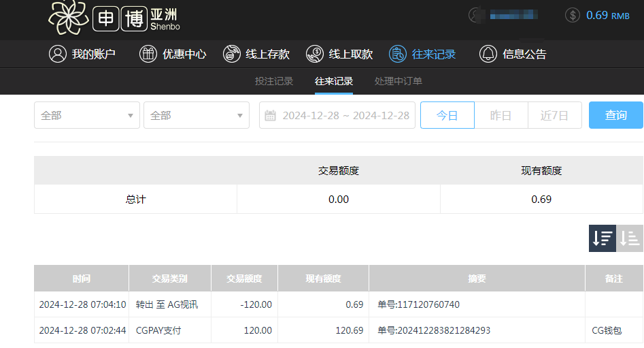This screenshot has height=348, width=644.
Task: Switch to 投注记录 tab
Action: 274,81
